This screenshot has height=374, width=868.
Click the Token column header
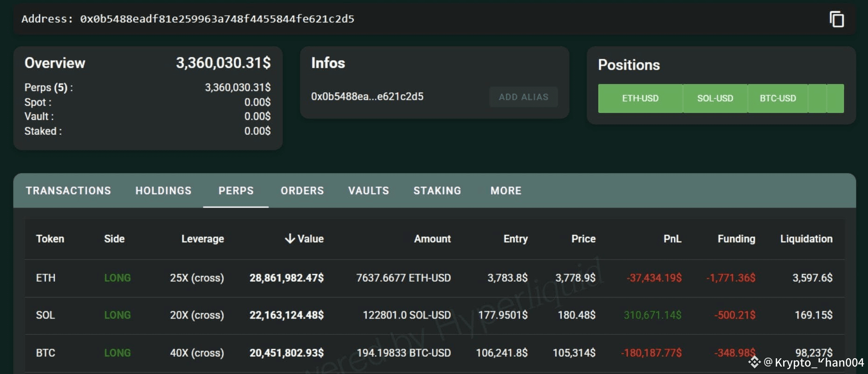tap(50, 239)
